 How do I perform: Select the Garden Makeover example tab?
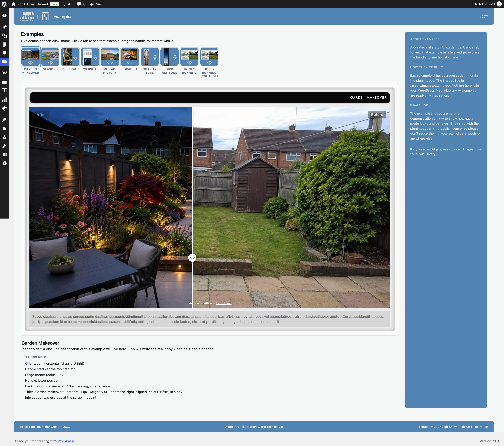(31, 61)
